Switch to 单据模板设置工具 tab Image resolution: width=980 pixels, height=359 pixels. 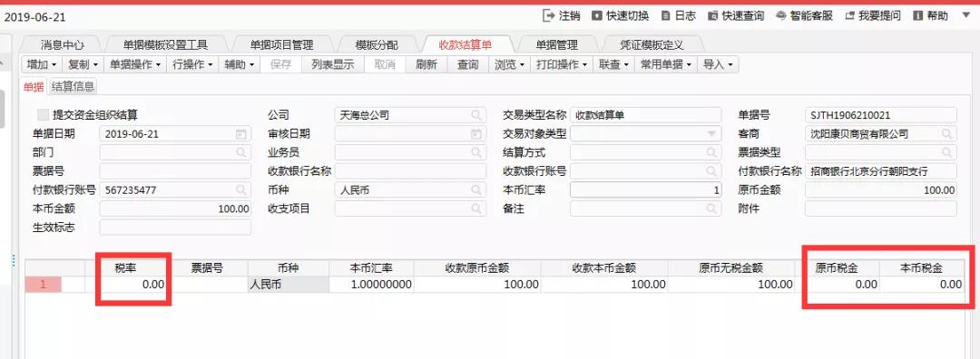[x=166, y=45]
